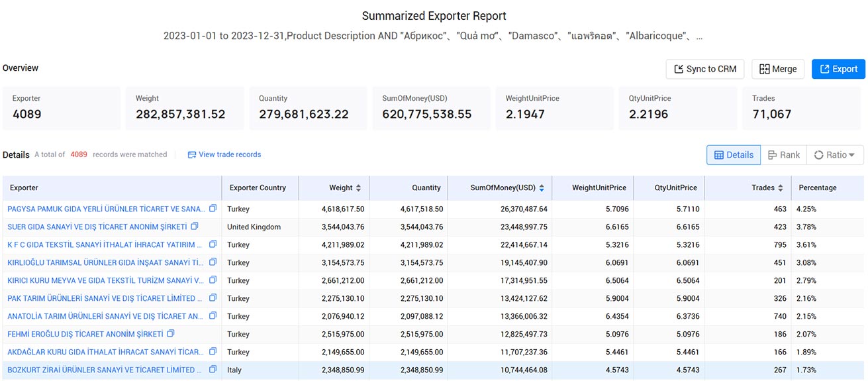Image resolution: width=868 pixels, height=381 pixels.
Task: Open KIRICI KURU MEYVA exporter link
Action: click(x=106, y=280)
